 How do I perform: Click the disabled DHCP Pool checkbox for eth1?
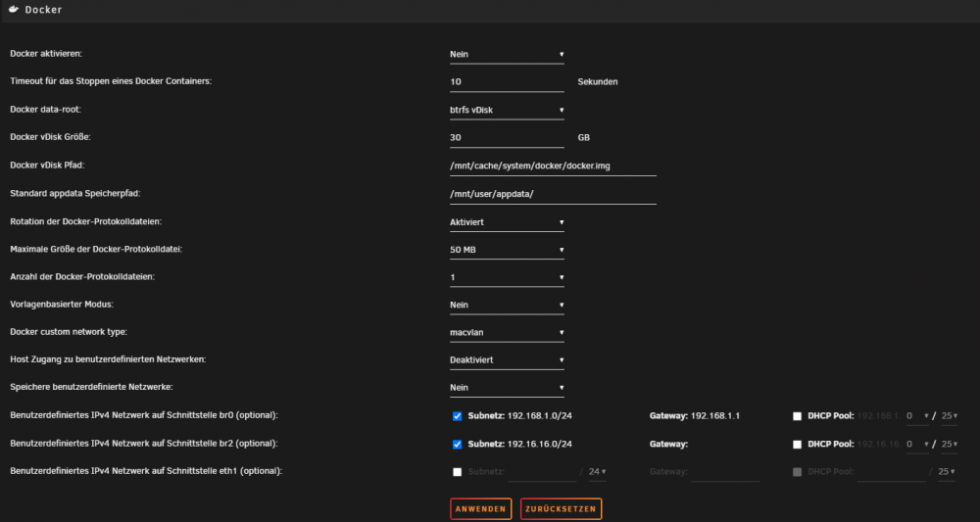click(797, 472)
